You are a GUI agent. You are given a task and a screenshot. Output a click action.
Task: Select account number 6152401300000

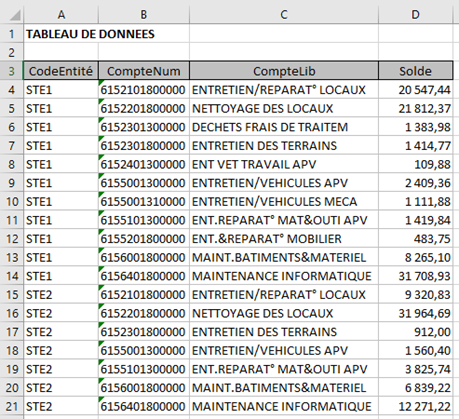pyautogui.click(x=144, y=164)
